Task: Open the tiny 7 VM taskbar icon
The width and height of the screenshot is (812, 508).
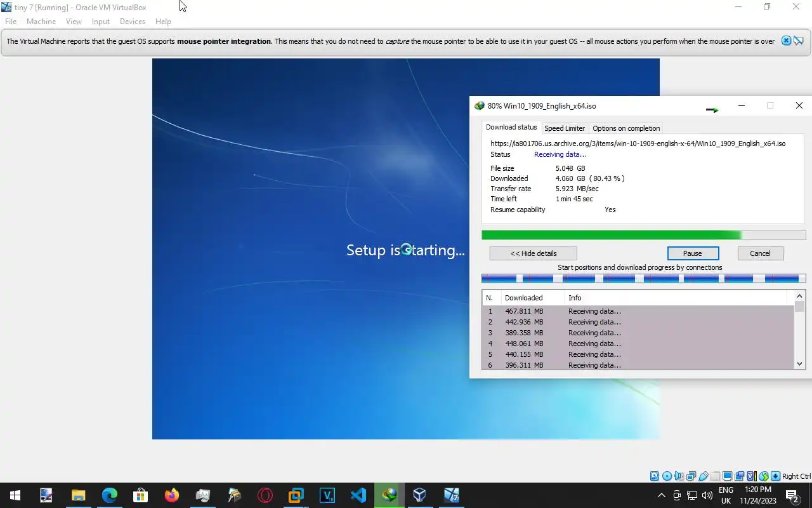Action: click(x=451, y=495)
